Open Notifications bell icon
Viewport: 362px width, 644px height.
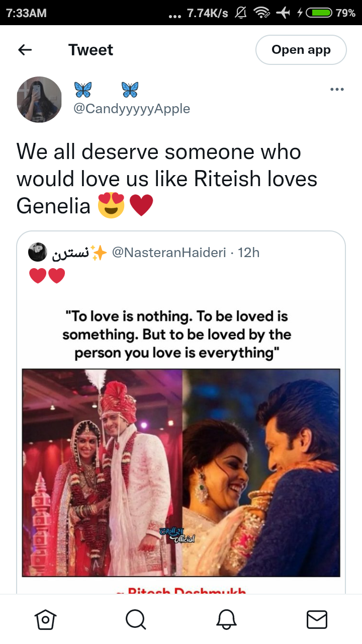(x=226, y=619)
